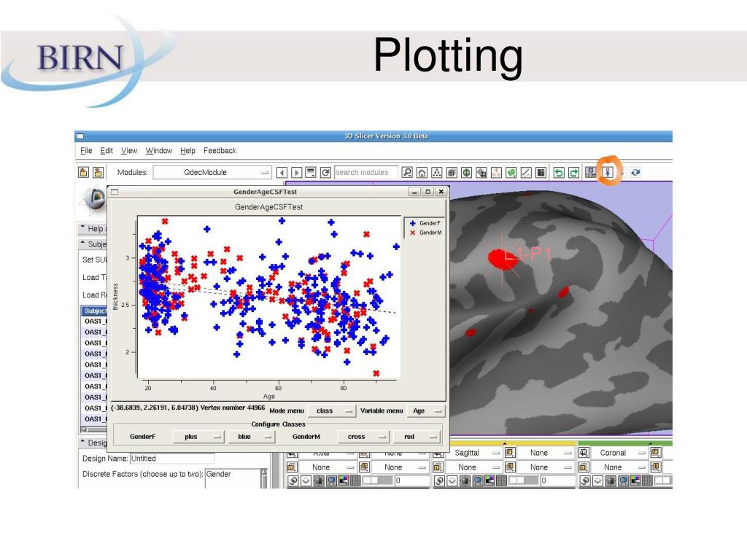The width and height of the screenshot is (747, 560).
Task: Open the module history icon
Action: [311, 172]
